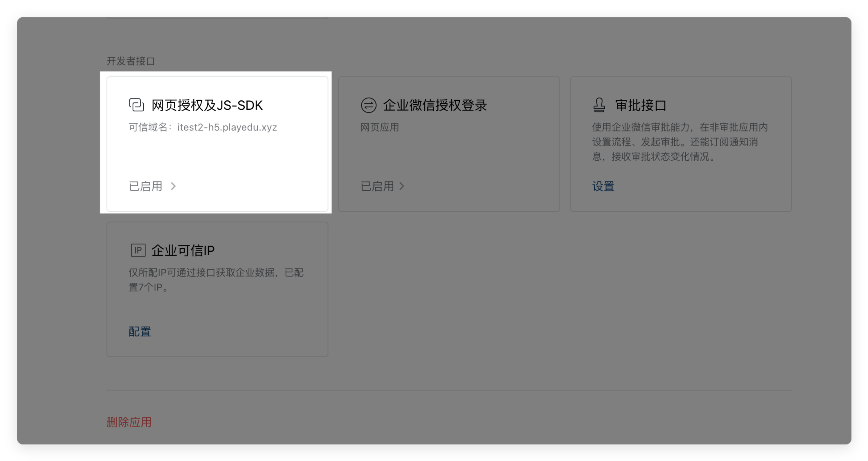The image size is (868, 461).
Task: Select the 审批接口 card title
Action: pos(641,105)
